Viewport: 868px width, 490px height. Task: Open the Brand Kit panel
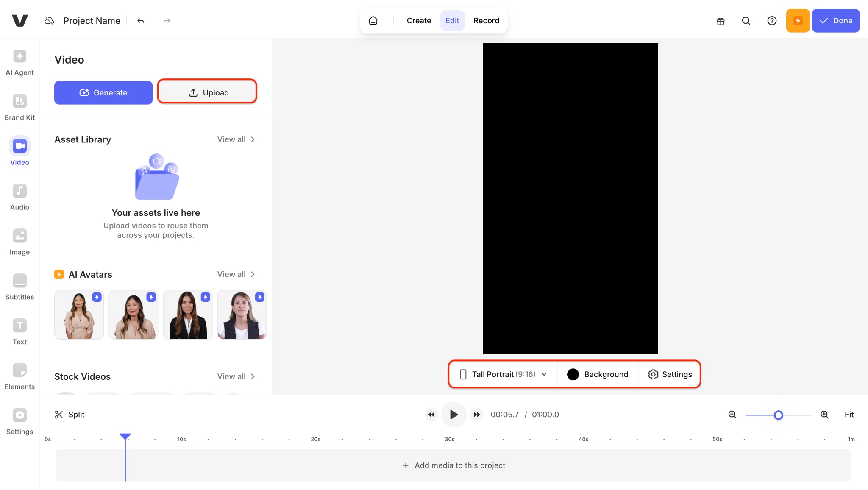point(19,108)
